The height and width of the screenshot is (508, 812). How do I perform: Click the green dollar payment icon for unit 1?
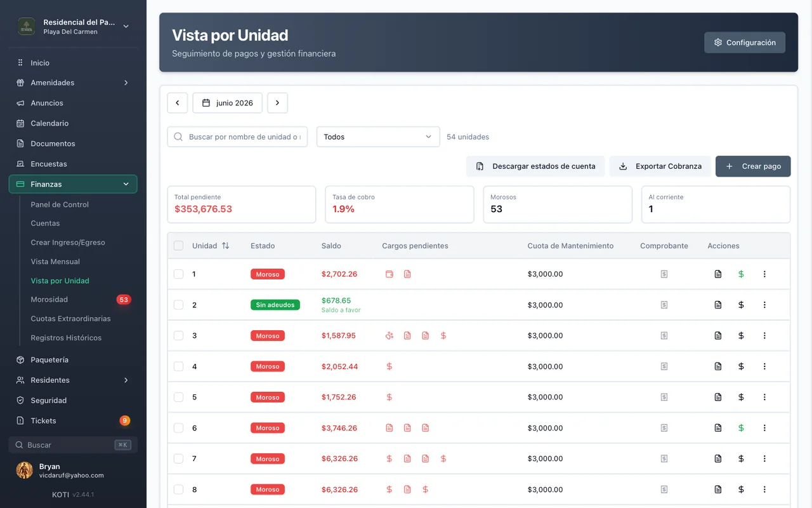coord(741,274)
